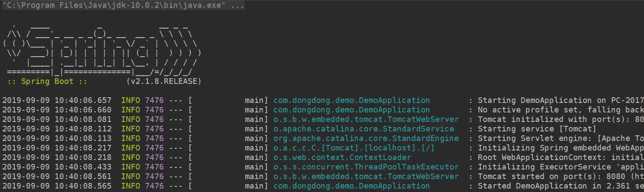Click TomcatWebServer logger on the 10:40:08.081 line

coord(366,119)
